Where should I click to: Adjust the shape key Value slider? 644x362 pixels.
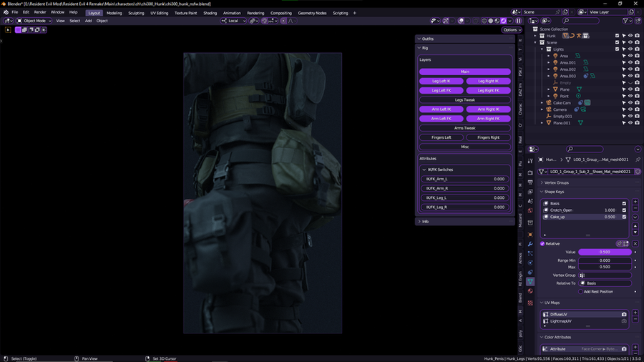(x=605, y=252)
